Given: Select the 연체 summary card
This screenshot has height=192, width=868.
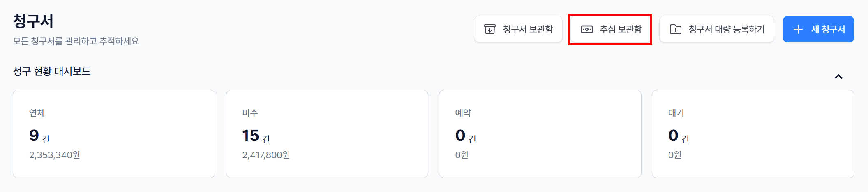Looking at the screenshot, I should click(114, 134).
